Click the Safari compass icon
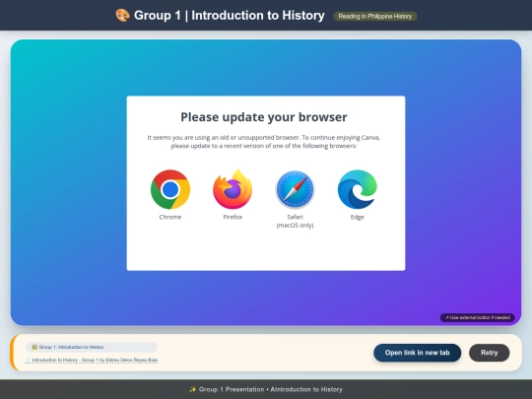Screen dimensions: 532x399 tap(295, 189)
